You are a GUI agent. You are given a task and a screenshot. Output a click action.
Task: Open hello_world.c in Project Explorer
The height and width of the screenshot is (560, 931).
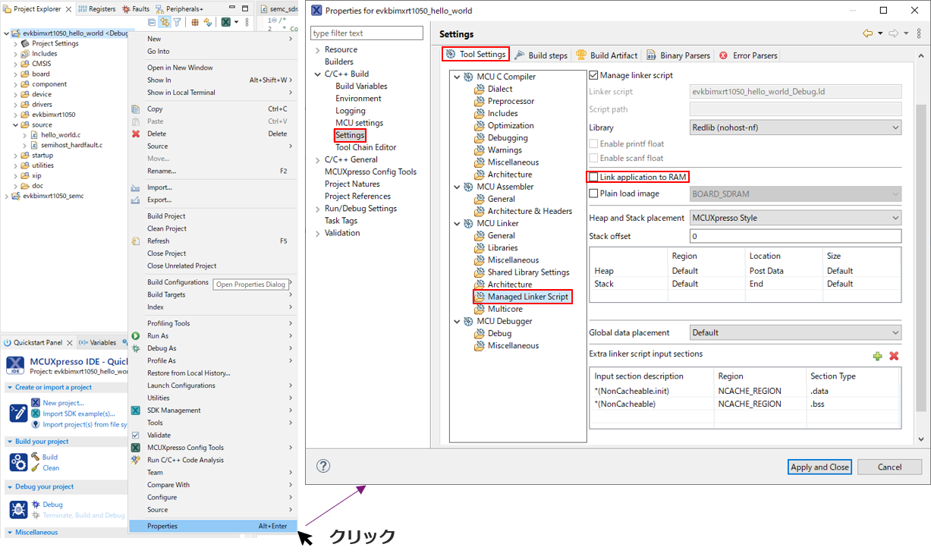(x=60, y=135)
